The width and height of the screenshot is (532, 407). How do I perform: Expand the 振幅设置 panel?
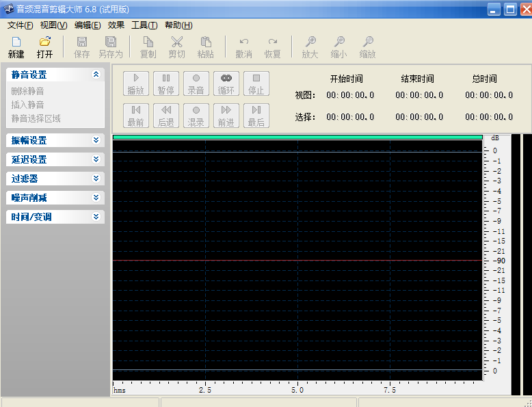coord(96,140)
